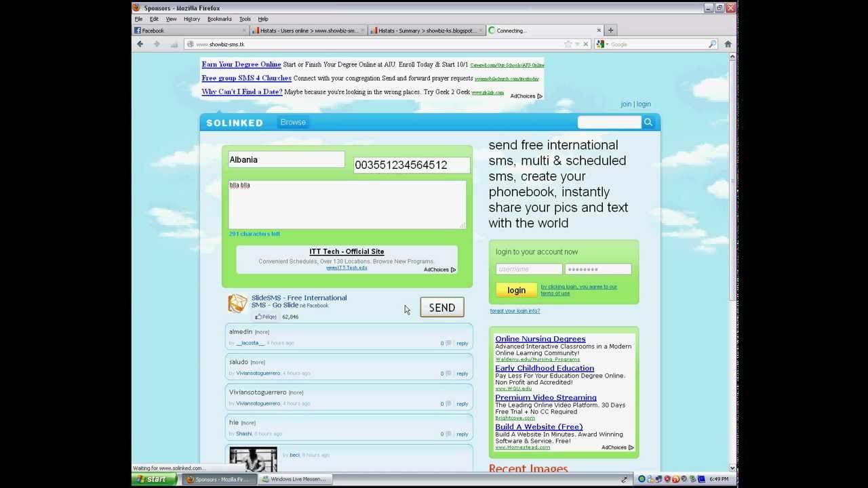Screen dimensions: 868x488
Task: Click Build A Website (Free) ad link
Action: (538, 427)
